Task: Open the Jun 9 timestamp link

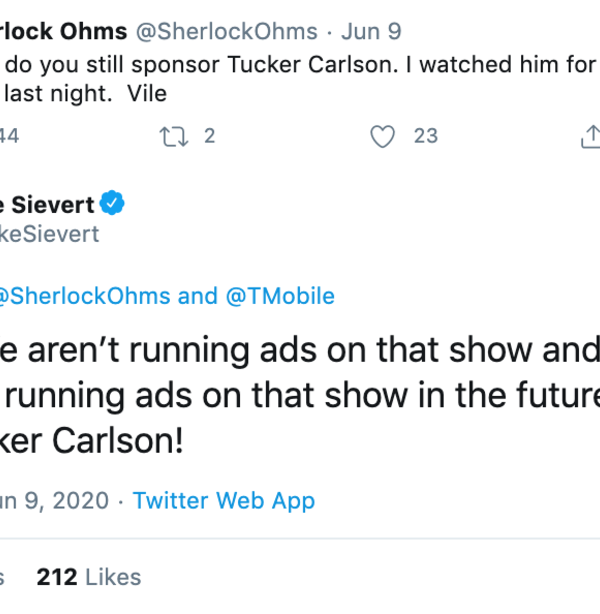Action: click(368, 31)
